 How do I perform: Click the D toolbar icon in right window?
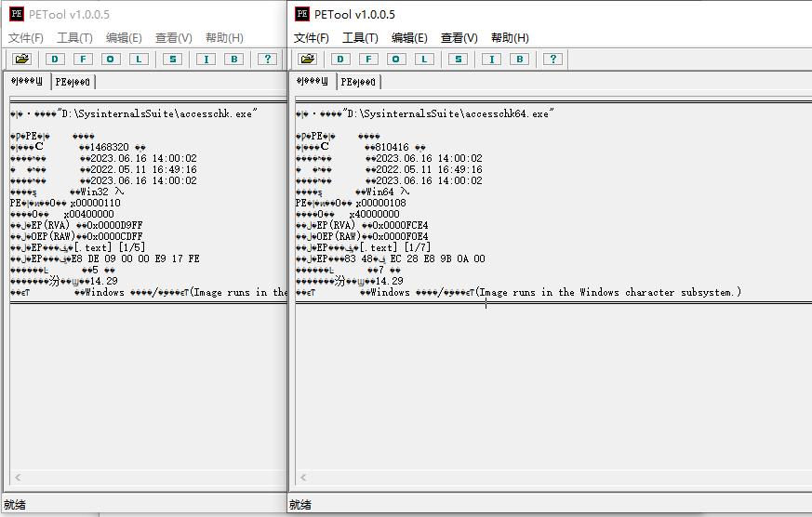point(340,59)
